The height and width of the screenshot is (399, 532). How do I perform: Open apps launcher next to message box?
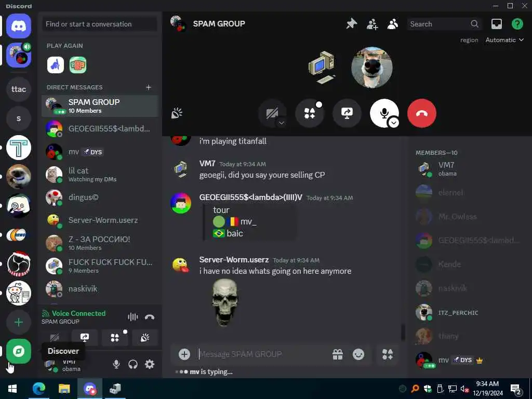[x=388, y=354]
